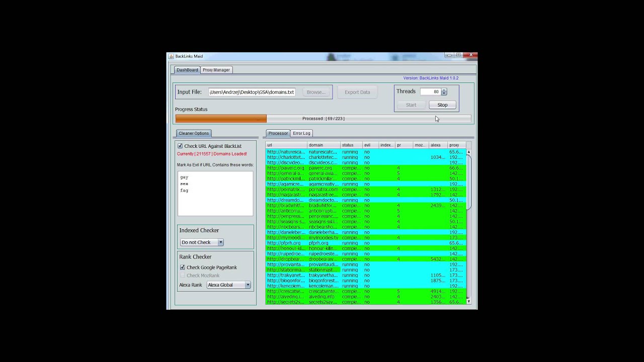Select the Cleaner Options tab
Screen dimensions: 644x362
194,133
